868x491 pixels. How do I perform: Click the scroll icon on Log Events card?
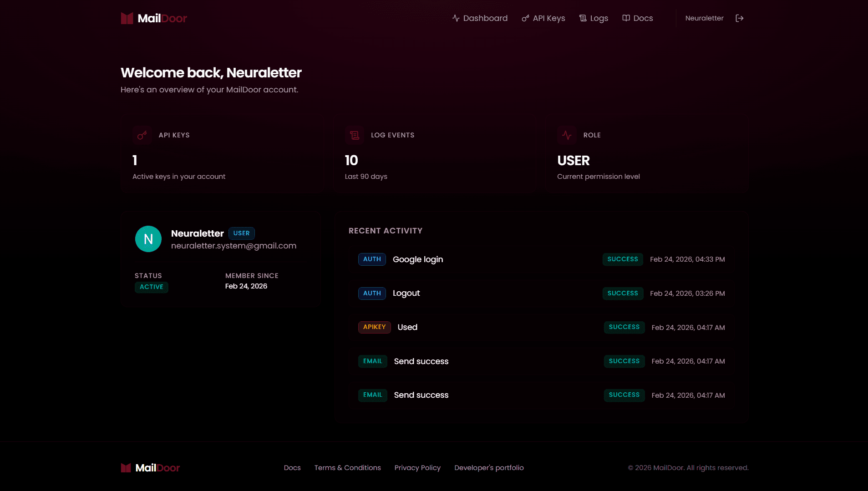(x=354, y=135)
